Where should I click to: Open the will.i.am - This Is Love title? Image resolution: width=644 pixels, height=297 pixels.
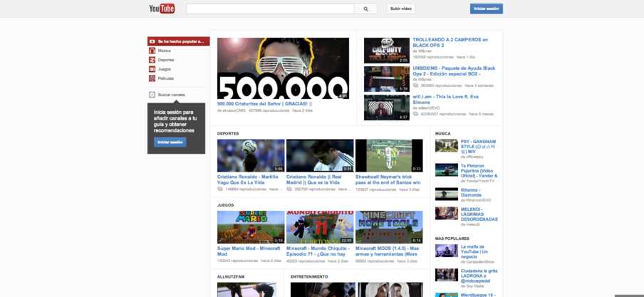tap(446, 99)
